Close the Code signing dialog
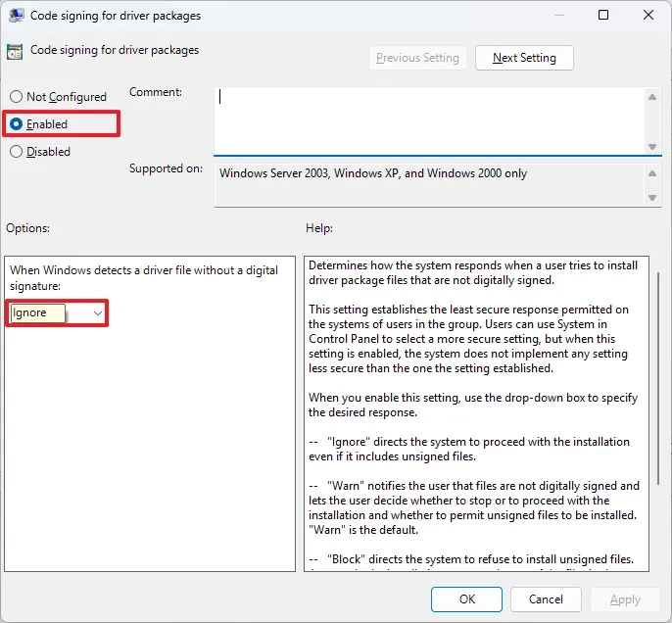This screenshot has height=623, width=672. (x=648, y=15)
